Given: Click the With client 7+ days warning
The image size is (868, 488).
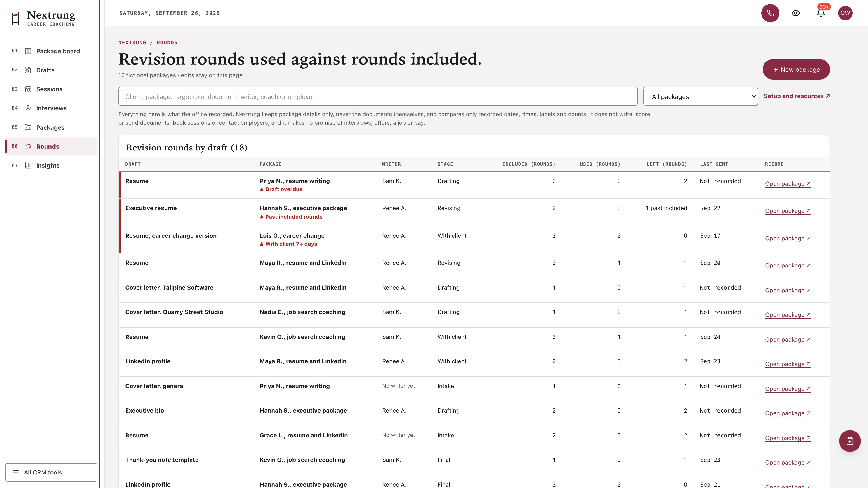Looking at the screenshot, I should (x=288, y=244).
